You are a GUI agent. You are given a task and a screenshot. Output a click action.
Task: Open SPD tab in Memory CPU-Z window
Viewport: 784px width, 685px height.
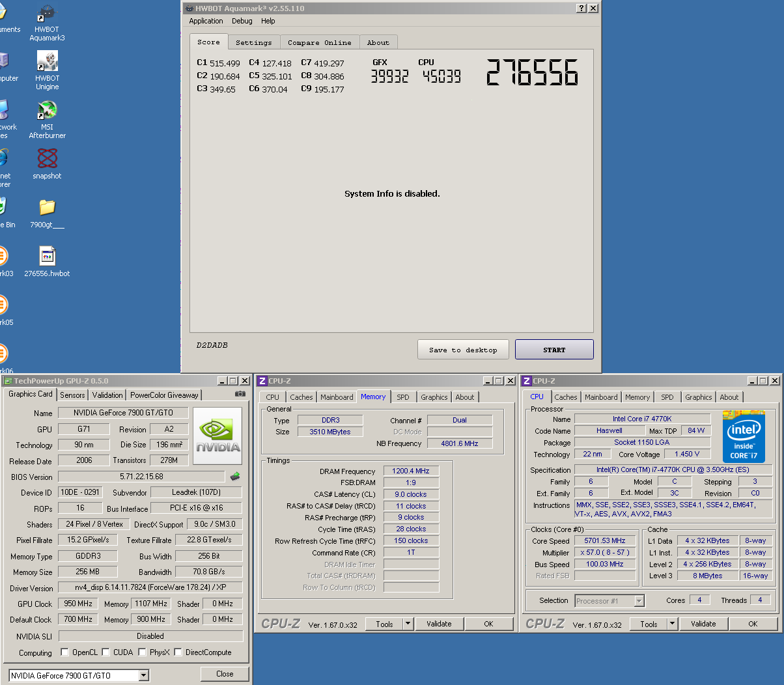[x=403, y=397]
